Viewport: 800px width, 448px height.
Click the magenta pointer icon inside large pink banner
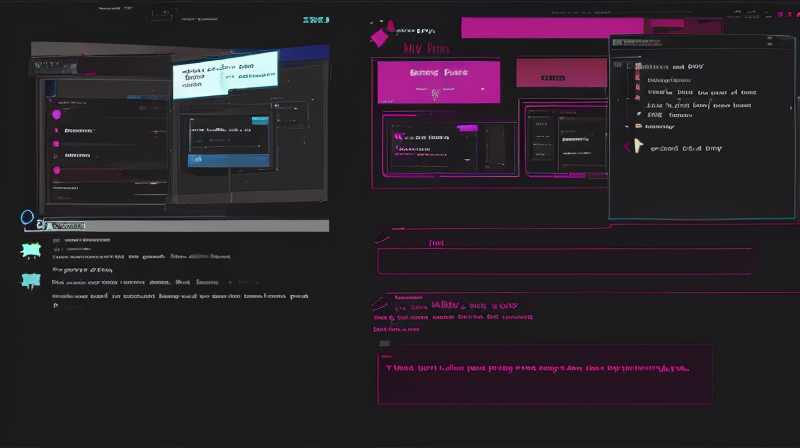(435, 95)
